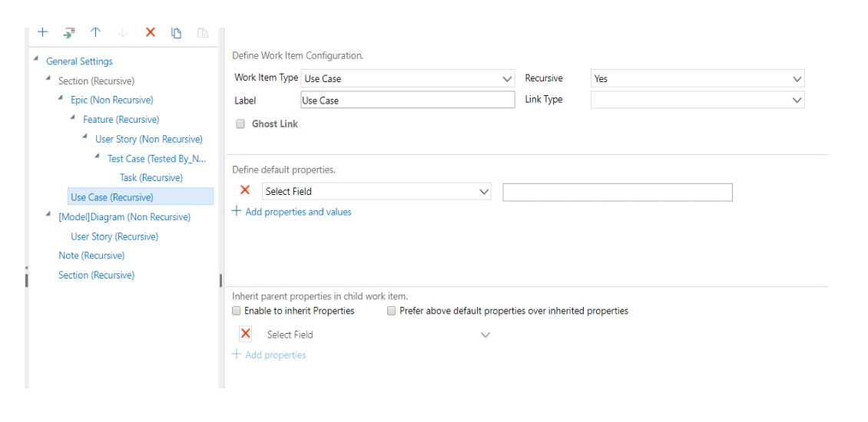This screenshot has width=868, height=422.
Task: Select the gray Section (Recursive) under General Settings
Action: click(96, 81)
